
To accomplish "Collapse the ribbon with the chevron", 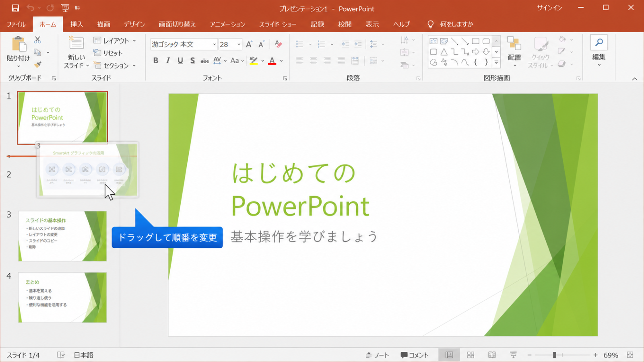I will pos(635,79).
